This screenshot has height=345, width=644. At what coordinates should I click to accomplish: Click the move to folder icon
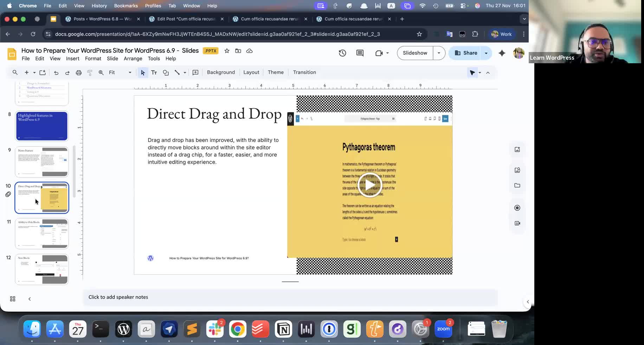[238, 51]
